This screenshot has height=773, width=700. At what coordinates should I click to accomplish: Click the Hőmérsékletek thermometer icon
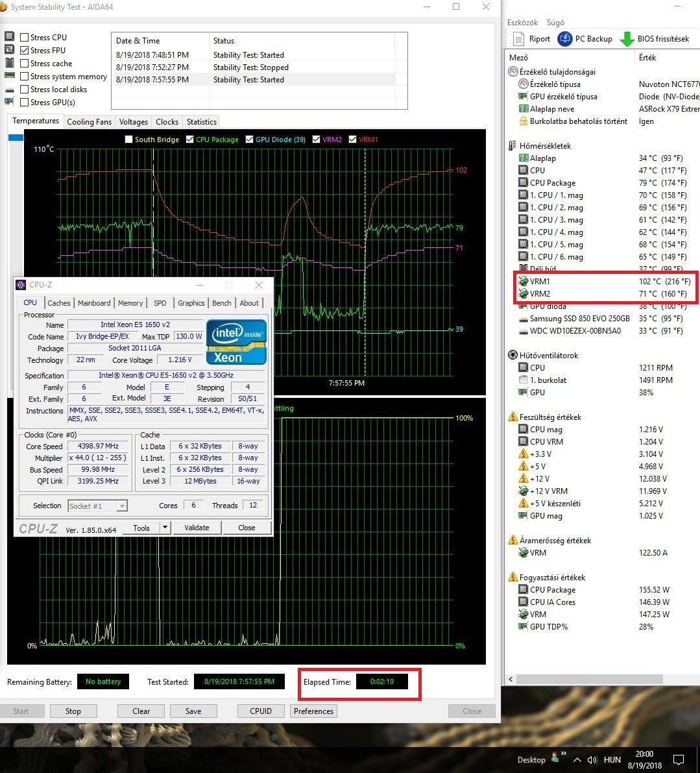[x=513, y=145]
